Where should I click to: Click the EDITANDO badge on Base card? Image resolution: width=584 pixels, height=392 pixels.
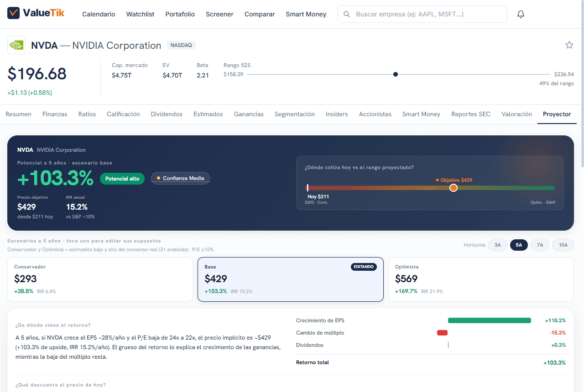click(x=364, y=267)
